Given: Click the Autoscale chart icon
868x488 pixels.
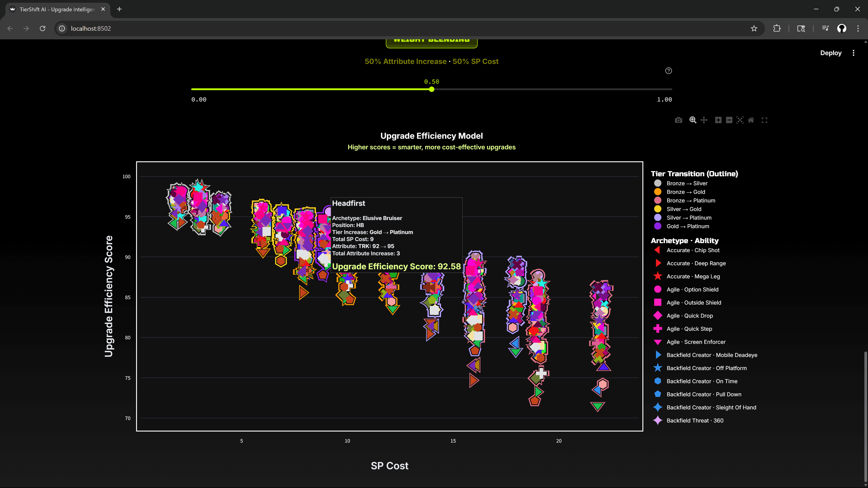Looking at the screenshot, I should pos(740,120).
